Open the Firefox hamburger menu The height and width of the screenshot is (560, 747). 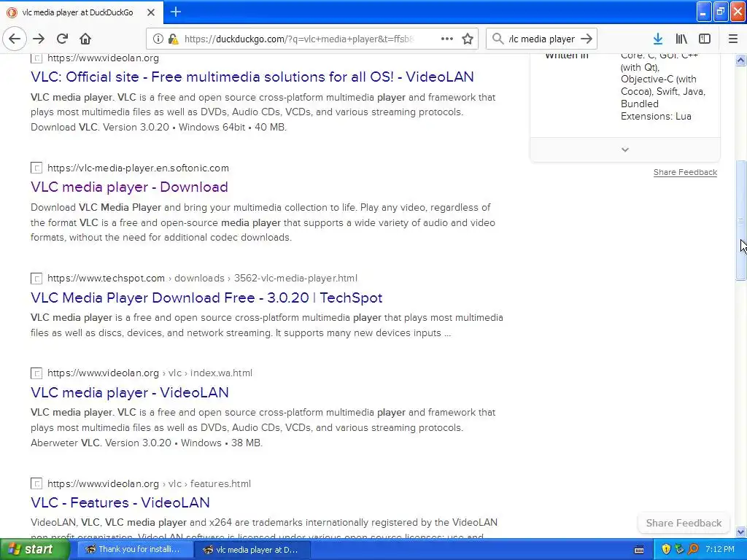point(733,39)
